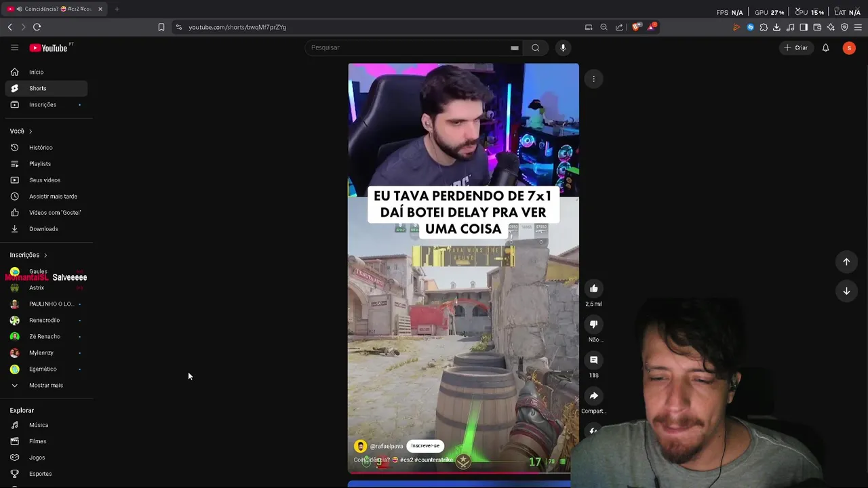
Task: Open Downloads in the sidebar
Action: (46, 228)
